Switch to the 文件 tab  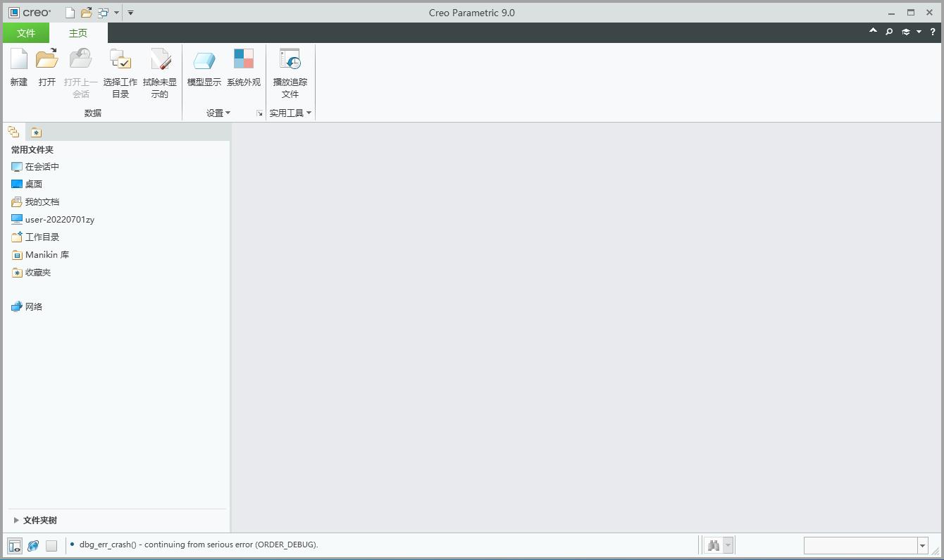click(26, 32)
